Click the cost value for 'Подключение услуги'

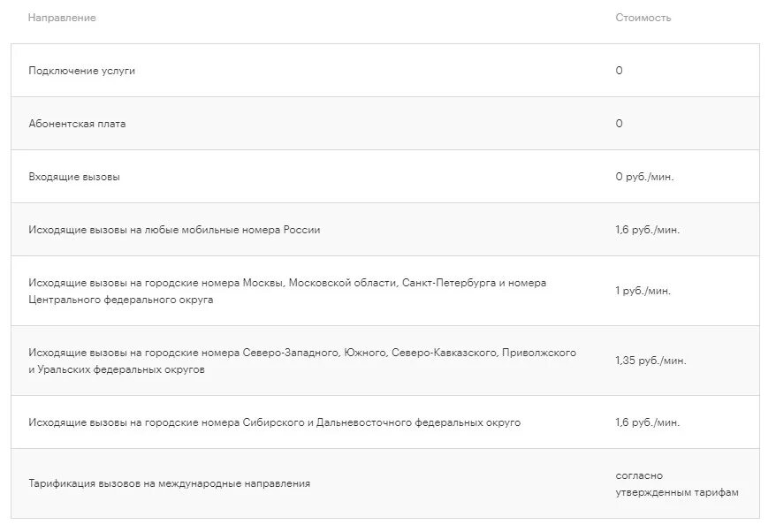(x=619, y=71)
